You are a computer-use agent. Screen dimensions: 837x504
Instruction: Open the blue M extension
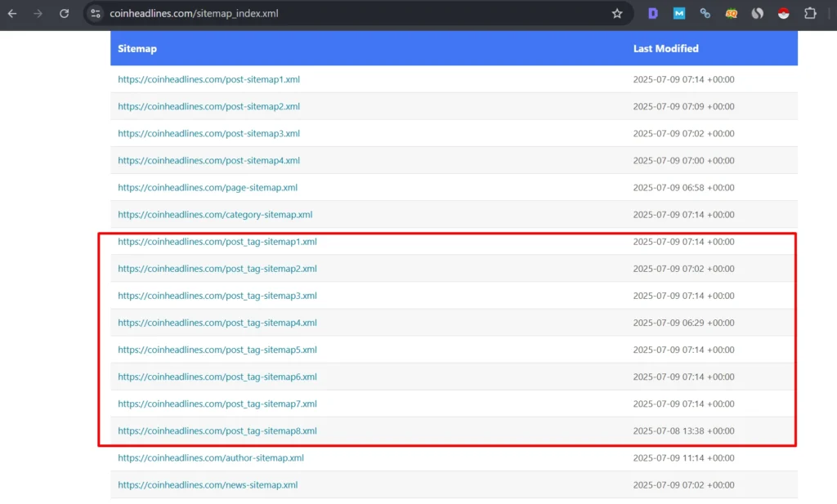(679, 13)
